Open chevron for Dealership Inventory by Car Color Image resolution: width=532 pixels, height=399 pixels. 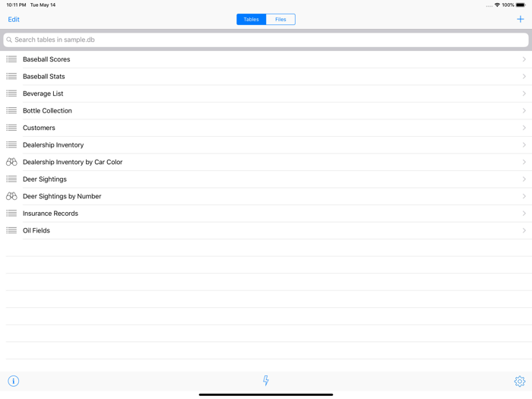tap(524, 162)
